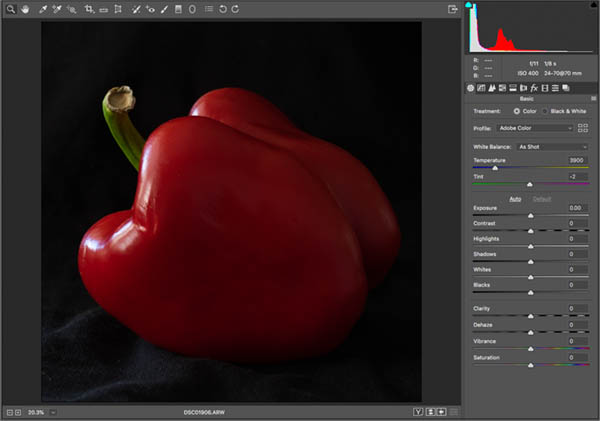The width and height of the screenshot is (600, 421).
Task: Click the Whites slider handle
Action: (x=531, y=277)
